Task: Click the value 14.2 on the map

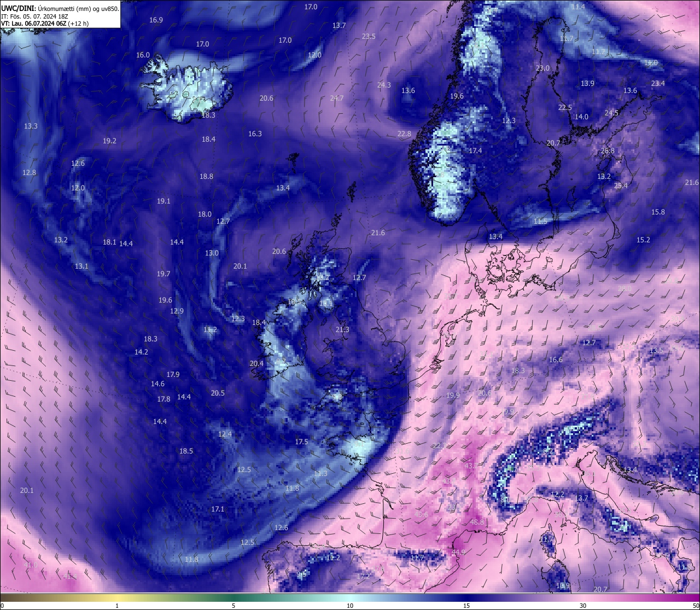Action: point(141,352)
